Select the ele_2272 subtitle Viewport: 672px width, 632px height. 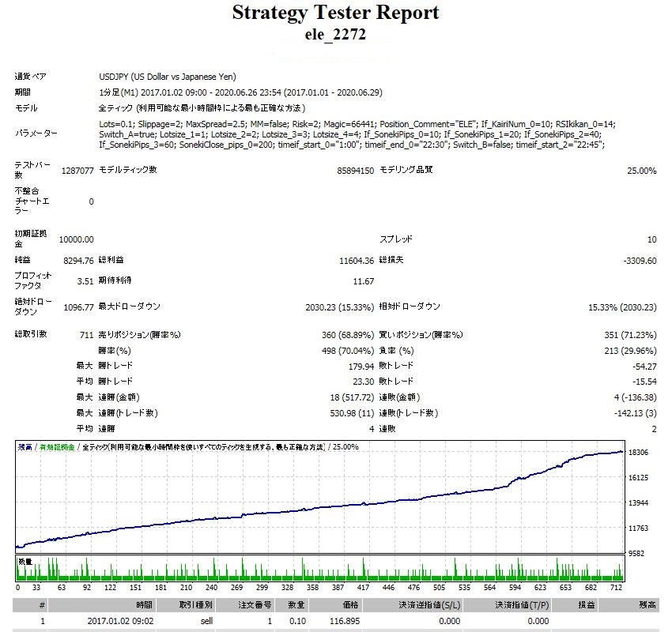pos(335,34)
